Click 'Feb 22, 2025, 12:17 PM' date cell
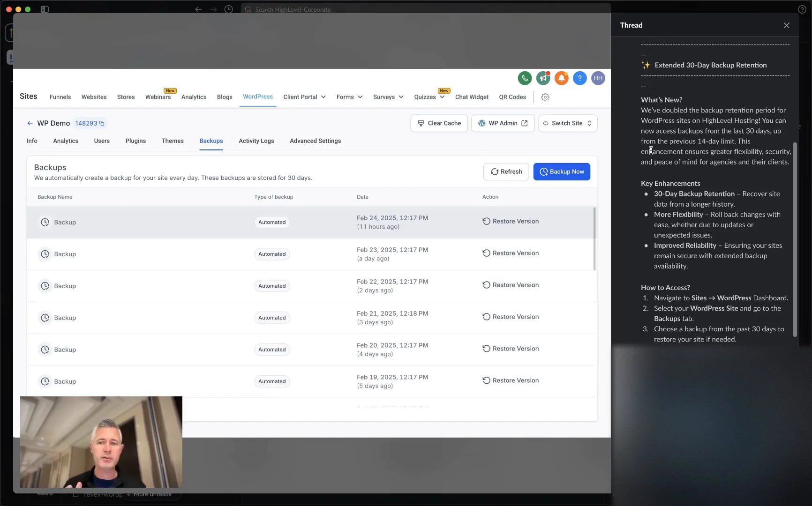Image resolution: width=812 pixels, height=506 pixels. click(392, 282)
